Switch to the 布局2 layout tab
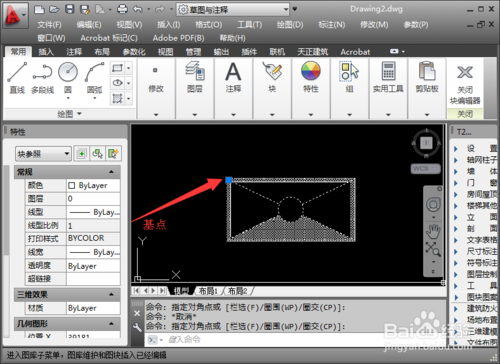 (x=237, y=291)
